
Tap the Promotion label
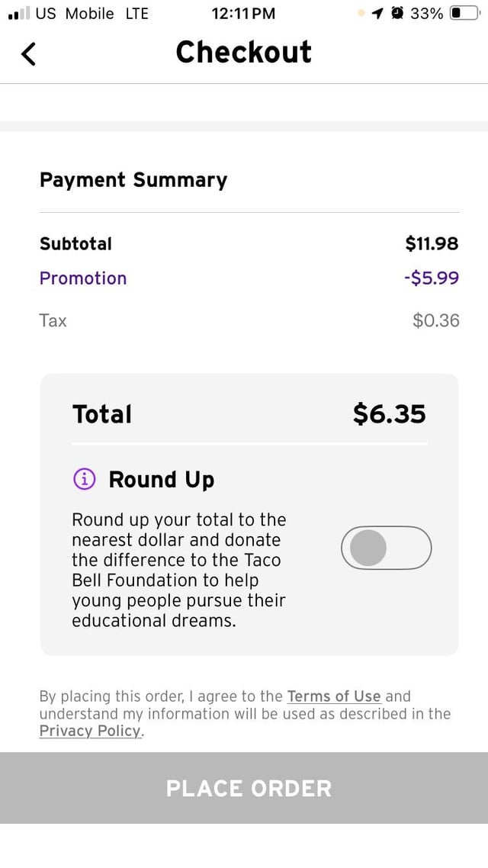pyautogui.click(x=83, y=278)
